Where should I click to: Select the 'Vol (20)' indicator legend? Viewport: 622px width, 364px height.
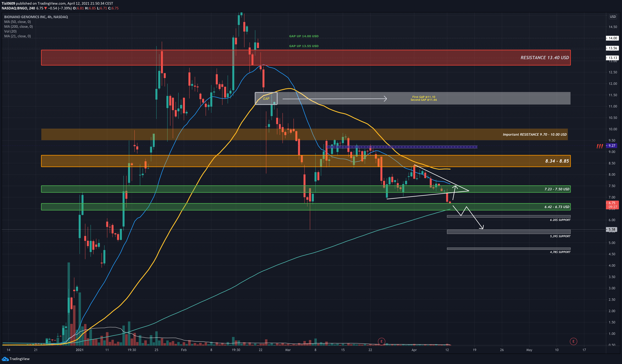pyautogui.click(x=10, y=31)
